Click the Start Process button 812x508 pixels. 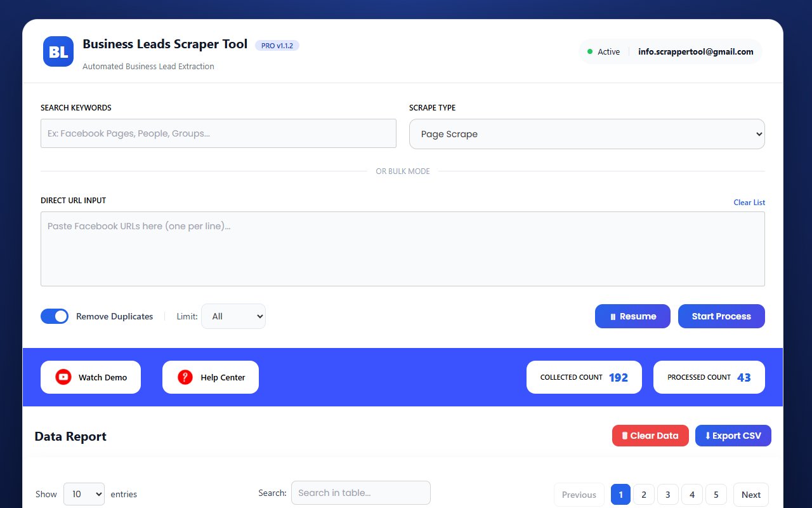[x=721, y=316]
